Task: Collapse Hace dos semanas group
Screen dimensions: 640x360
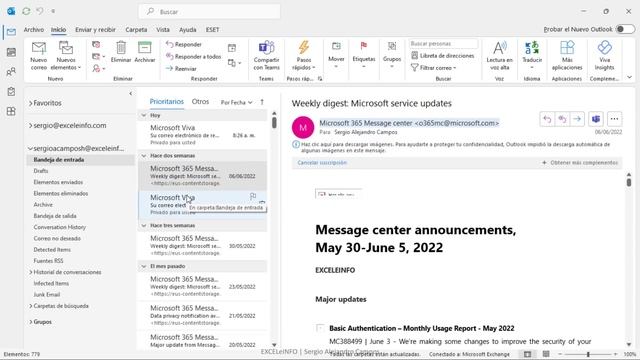Action: pos(144,156)
